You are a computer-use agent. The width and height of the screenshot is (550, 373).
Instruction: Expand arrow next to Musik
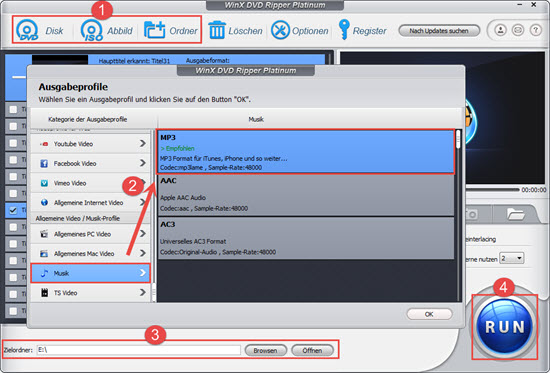(x=142, y=273)
